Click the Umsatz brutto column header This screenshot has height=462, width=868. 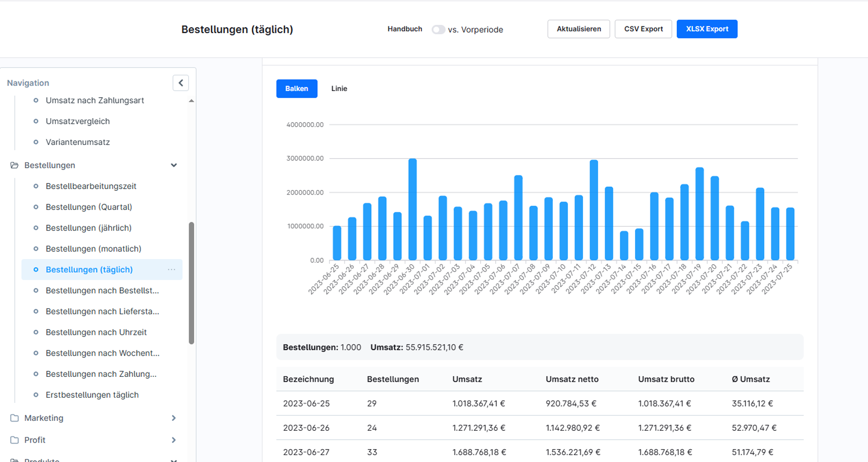666,379
